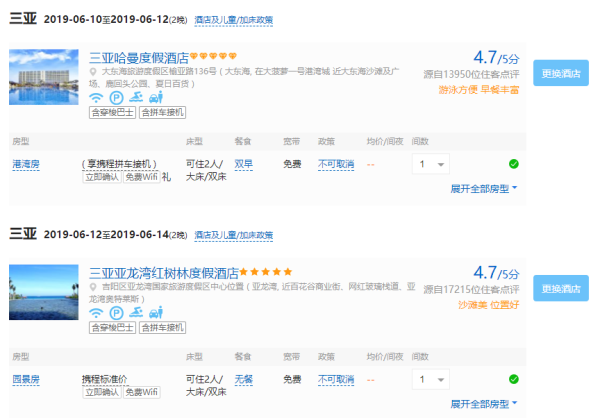This screenshot has width=600, height=418.
Task: Click the swimming pool icon for 三亚哈曼度假酒店
Action: pos(136,98)
